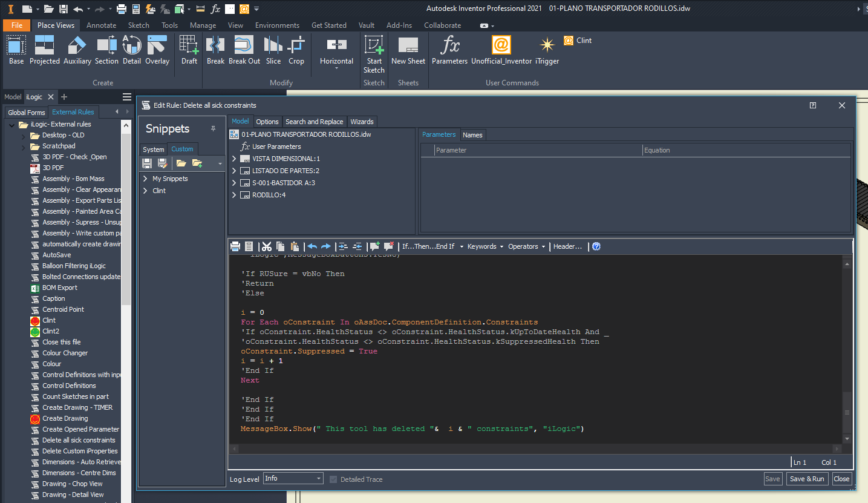Open the Log Level dropdown
868x503 pixels.
[320, 478]
